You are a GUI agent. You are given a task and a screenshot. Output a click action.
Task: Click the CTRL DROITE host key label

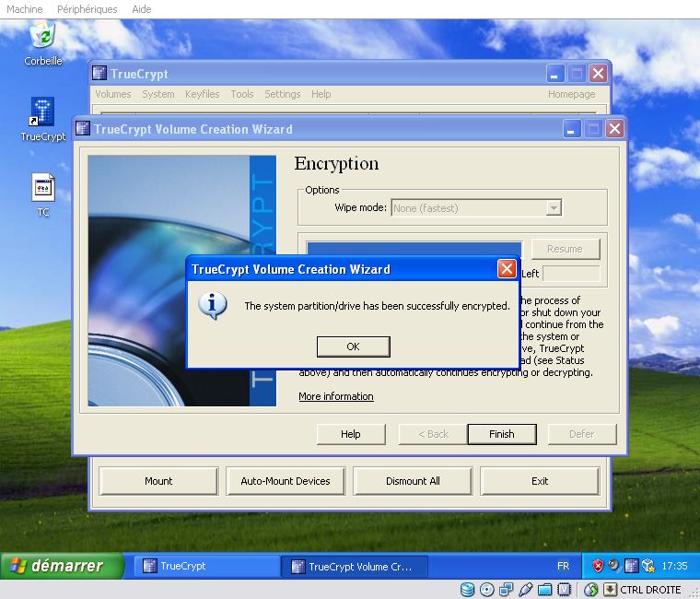point(650,590)
